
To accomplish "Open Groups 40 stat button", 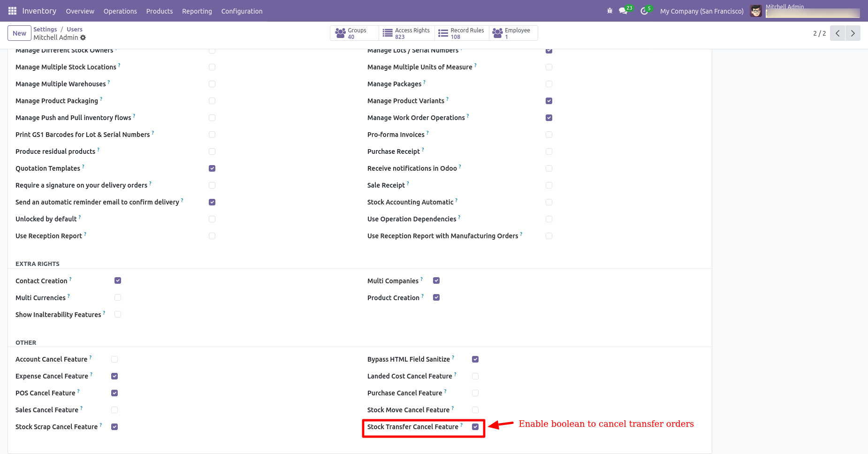I will pyautogui.click(x=355, y=33).
